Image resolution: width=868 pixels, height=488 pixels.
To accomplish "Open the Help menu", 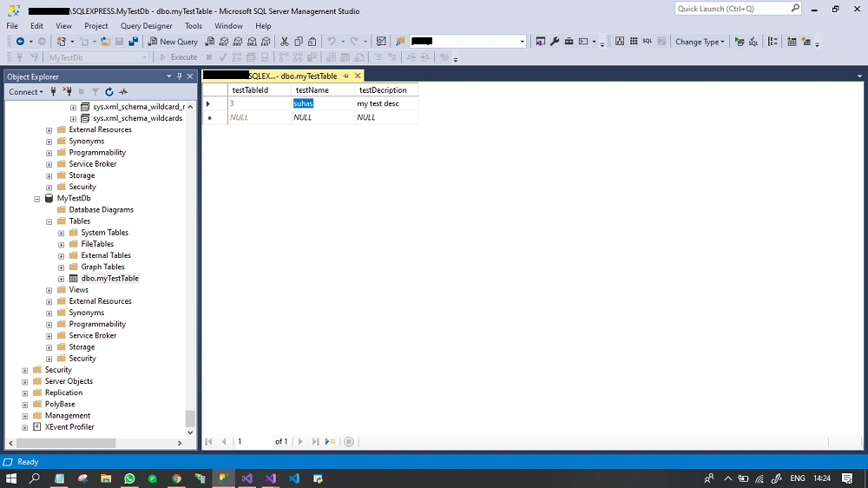I will [x=263, y=26].
